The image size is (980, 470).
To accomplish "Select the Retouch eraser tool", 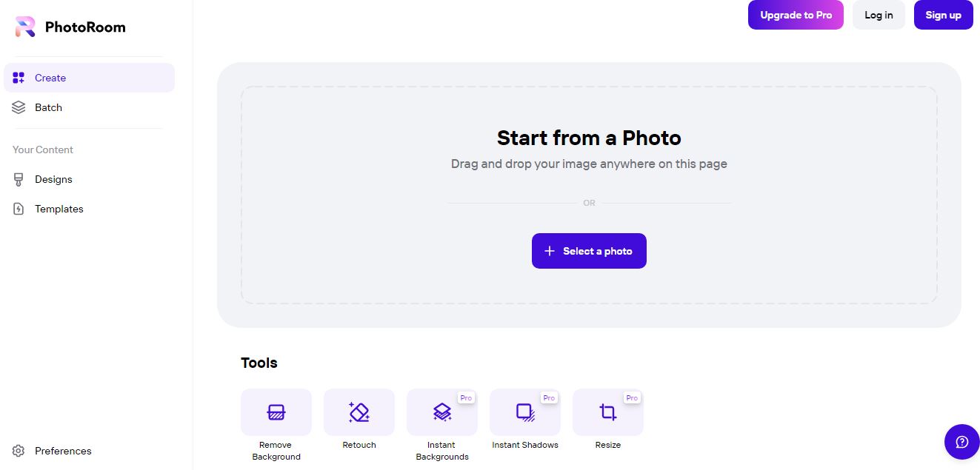I will coord(359,412).
